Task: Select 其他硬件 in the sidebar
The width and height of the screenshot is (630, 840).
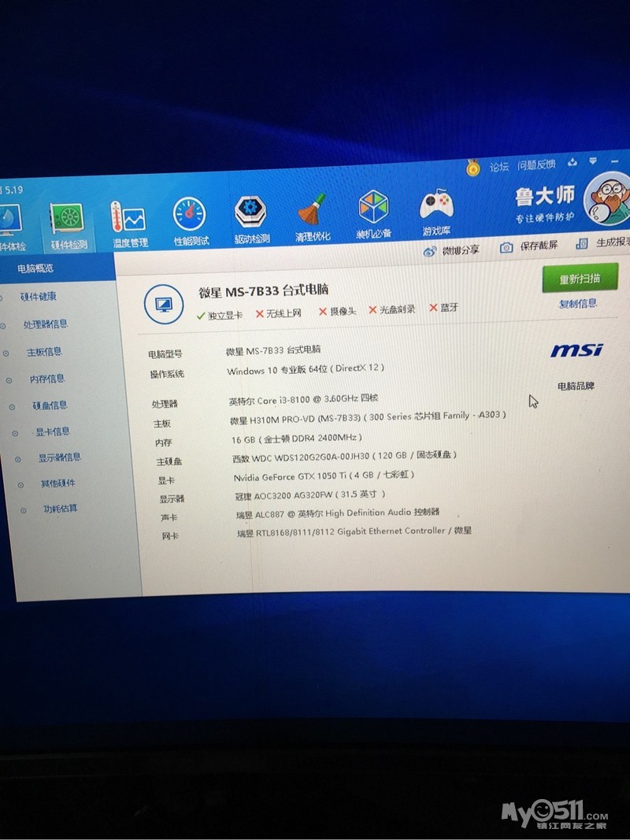Action: [57, 483]
